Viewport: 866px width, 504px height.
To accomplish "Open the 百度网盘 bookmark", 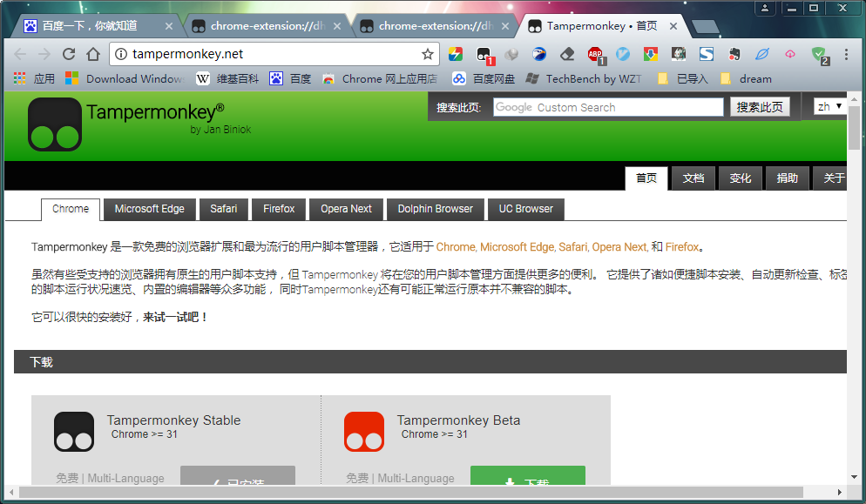I will (x=484, y=79).
